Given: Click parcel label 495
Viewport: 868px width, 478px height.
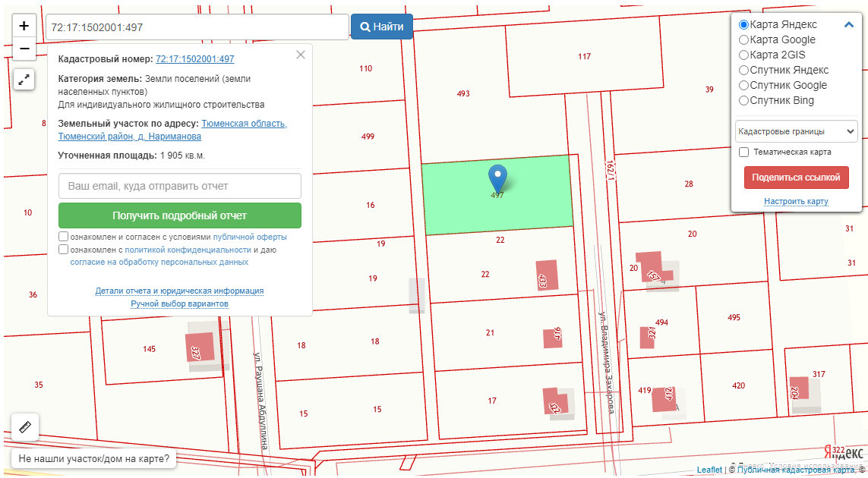Looking at the screenshot, I should [x=734, y=318].
